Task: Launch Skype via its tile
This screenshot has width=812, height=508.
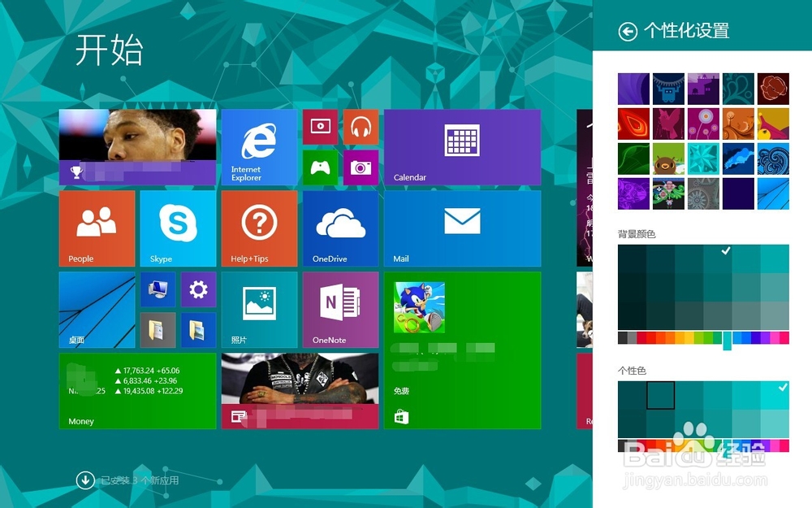Action: tap(177, 228)
